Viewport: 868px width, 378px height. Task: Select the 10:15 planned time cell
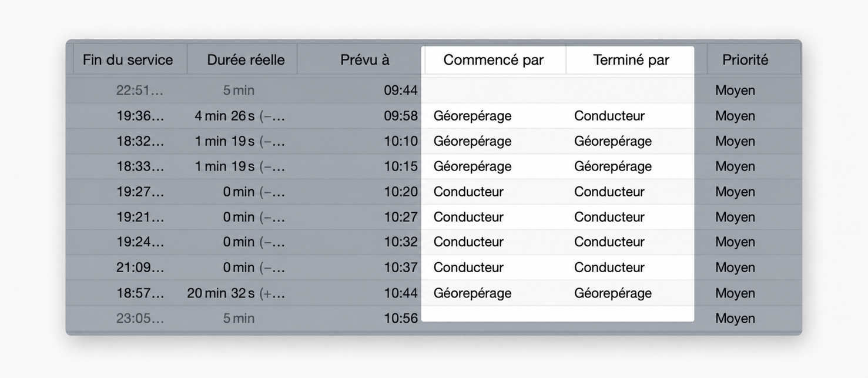tap(401, 166)
